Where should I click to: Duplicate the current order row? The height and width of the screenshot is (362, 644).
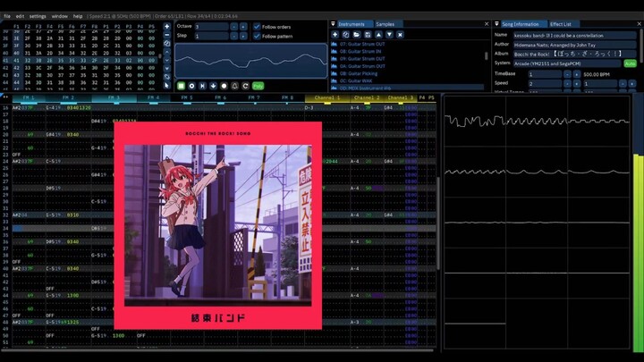(x=166, y=43)
